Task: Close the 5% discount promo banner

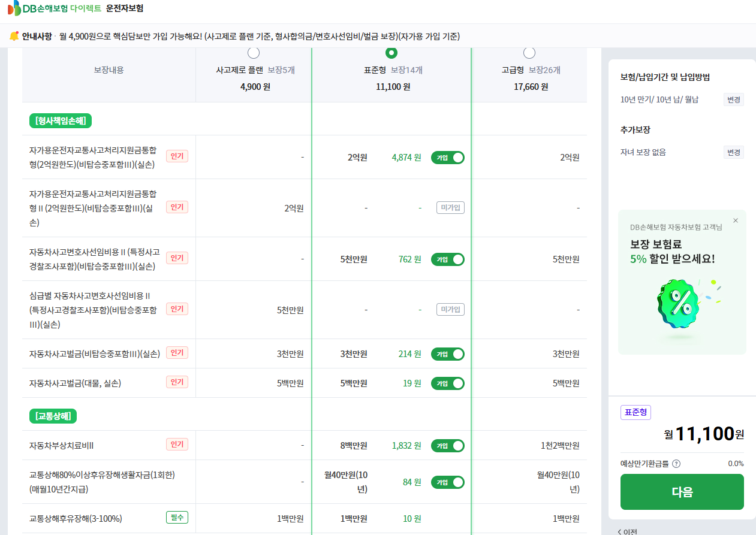Action: [736, 220]
